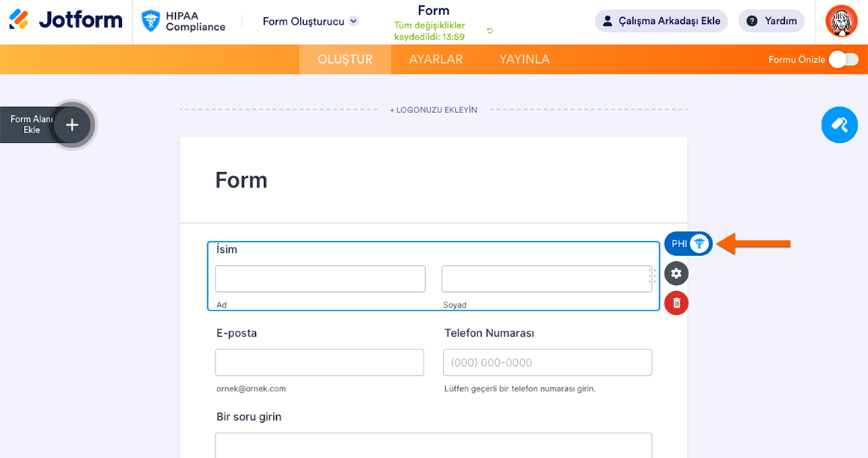Open the profile avatar menu

841,20
